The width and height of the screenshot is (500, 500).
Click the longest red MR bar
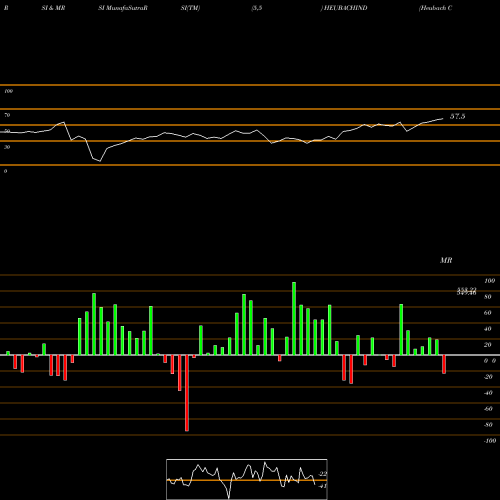pyautogui.click(x=187, y=393)
